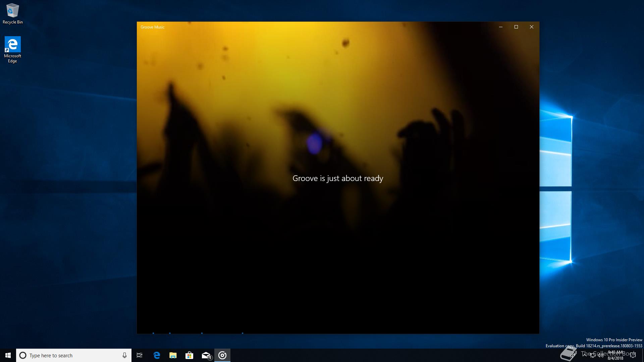Open the Recycle Bin desktop icon
The height and width of the screenshot is (362, 644).
pyautogui.click(x=12, y=14)
